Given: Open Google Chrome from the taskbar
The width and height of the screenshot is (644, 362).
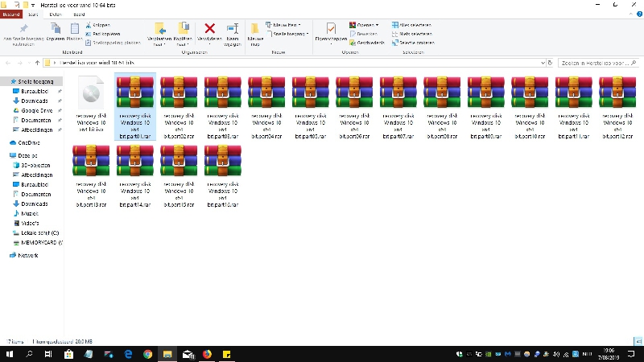Looking at the screenshot, I should [147, 353].
